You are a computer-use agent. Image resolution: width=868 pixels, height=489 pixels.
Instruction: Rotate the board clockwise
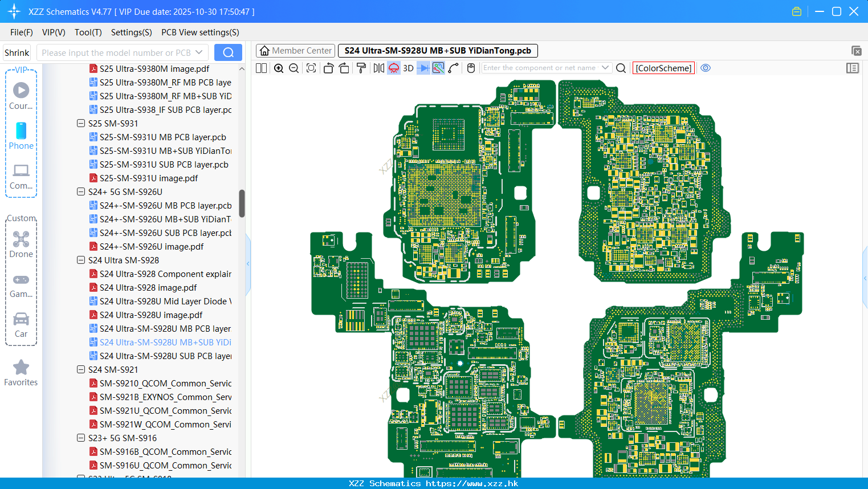point(344,68)
